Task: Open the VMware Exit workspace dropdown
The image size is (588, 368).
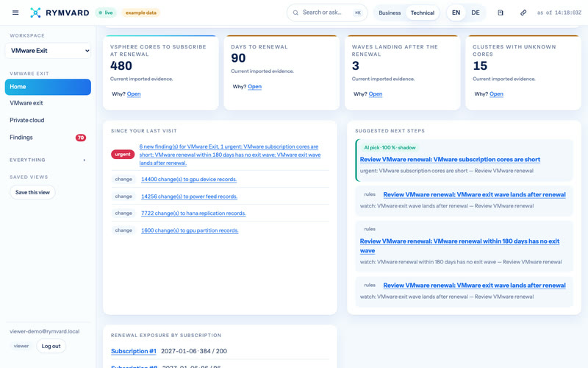Action: (48, 51)
